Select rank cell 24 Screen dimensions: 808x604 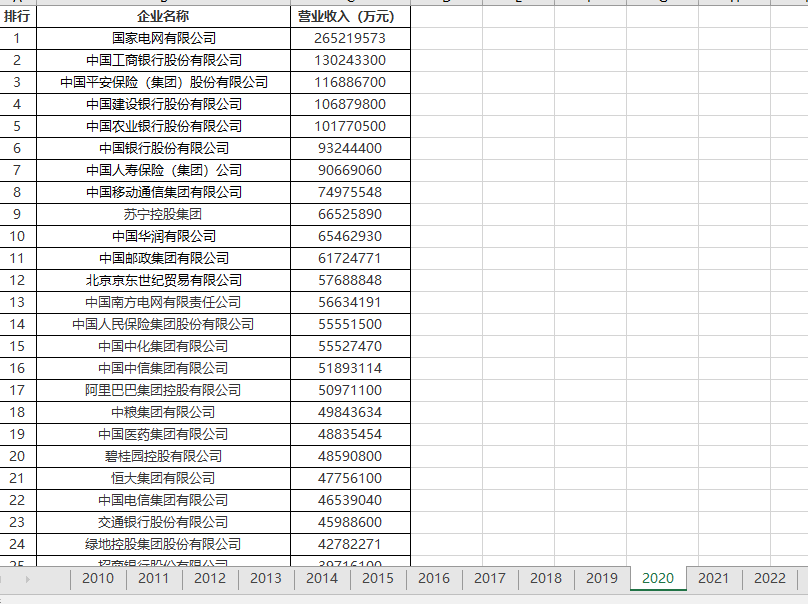(18, 544)
